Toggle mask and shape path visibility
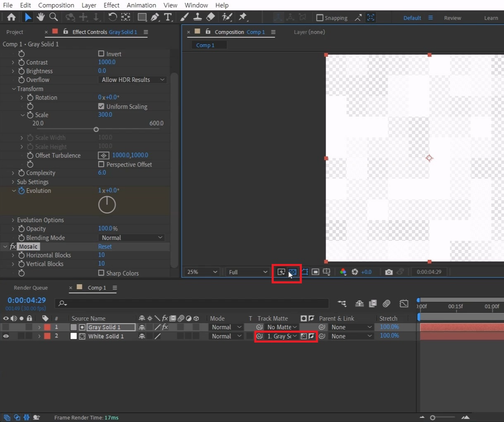The image size is (504, 422). [305, 272]
